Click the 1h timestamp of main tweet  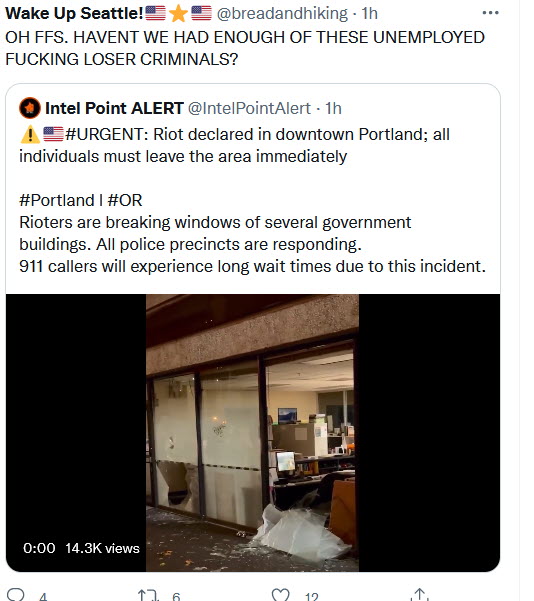point(370,13)
